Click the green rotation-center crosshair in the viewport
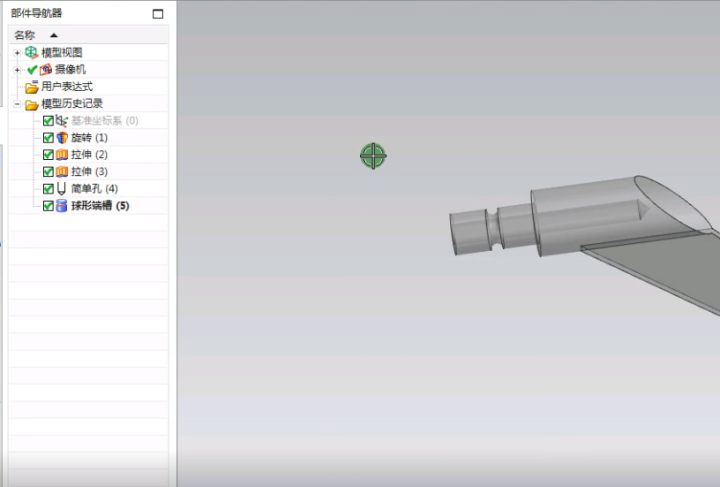 [373, 156]
